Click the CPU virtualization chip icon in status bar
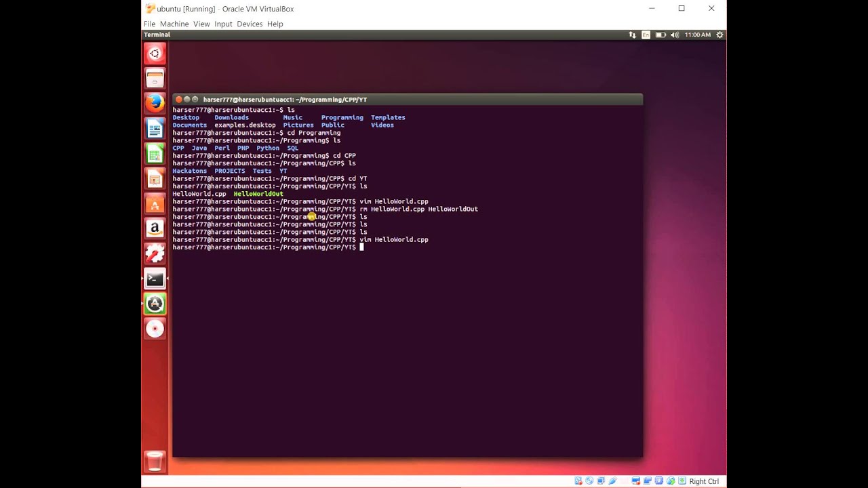The height and width of the screenshot is (488, 868). click(x=659, y=481)
